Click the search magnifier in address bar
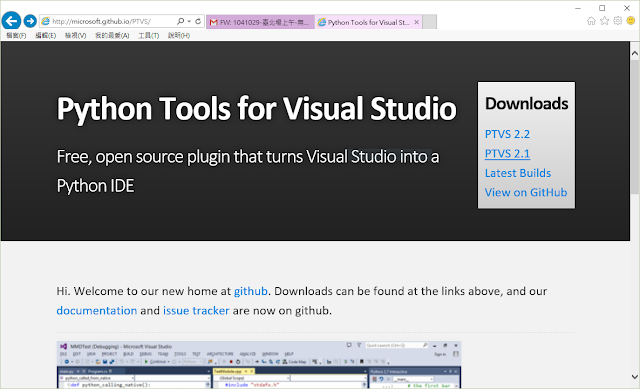 [180, 21]
